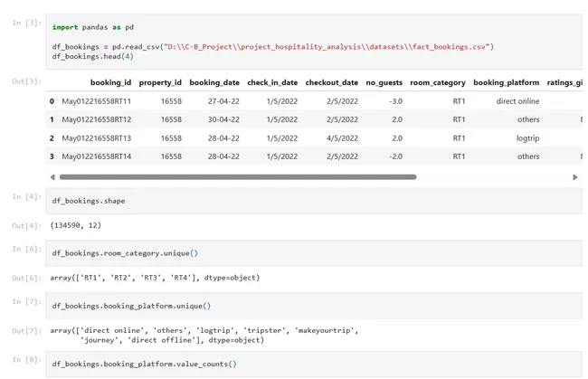Click the check_in_date column header
The height and width of the screenshot is (379, 588).
click(272, 82)
